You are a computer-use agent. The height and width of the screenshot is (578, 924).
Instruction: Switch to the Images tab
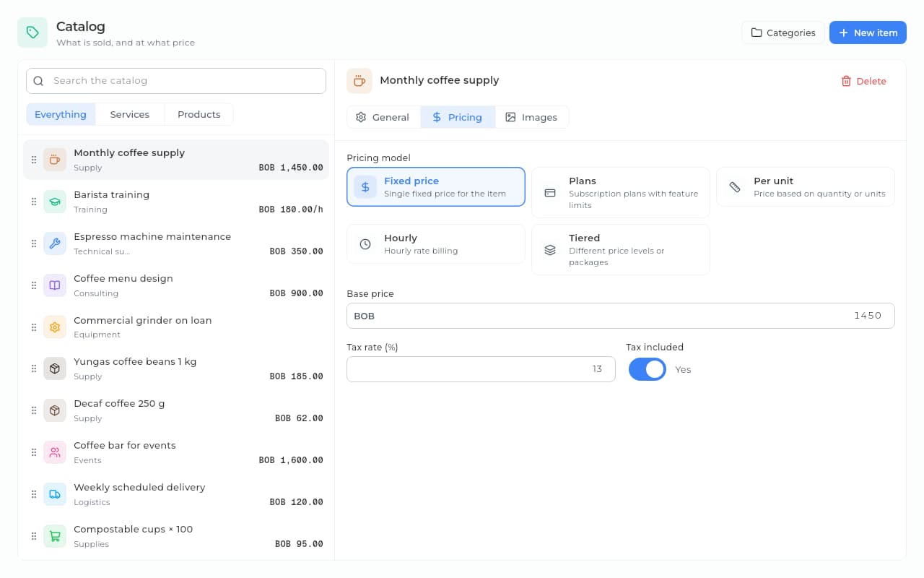click(x=531, y=117)
